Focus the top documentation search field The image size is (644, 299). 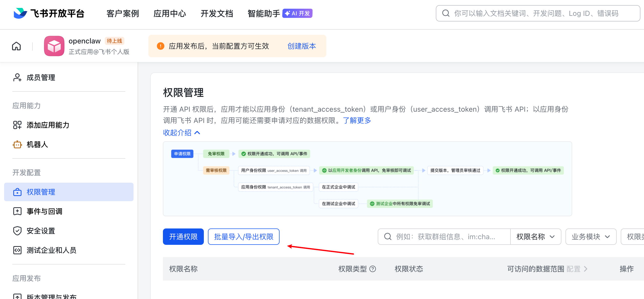(x=538, y=13)
